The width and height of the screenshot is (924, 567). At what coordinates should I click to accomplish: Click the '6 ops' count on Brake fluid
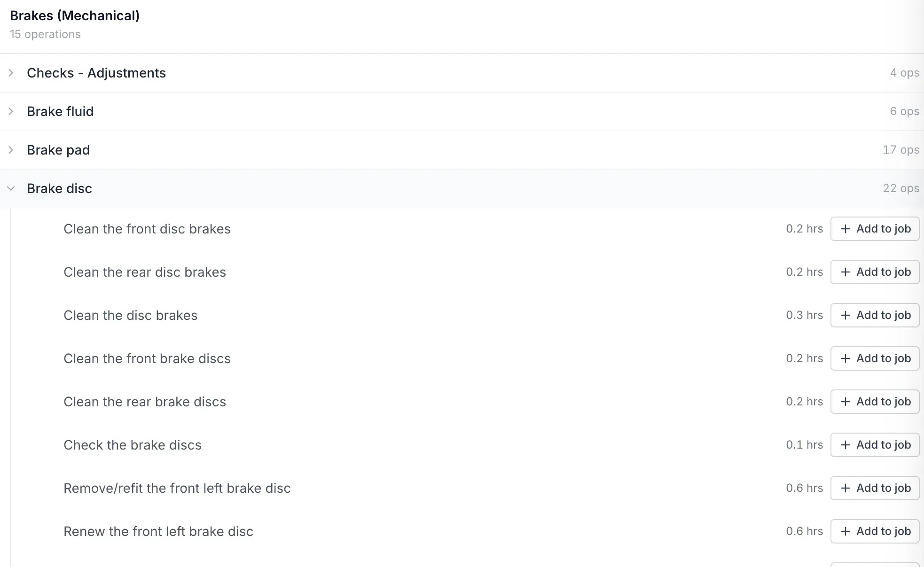[905, 111]
